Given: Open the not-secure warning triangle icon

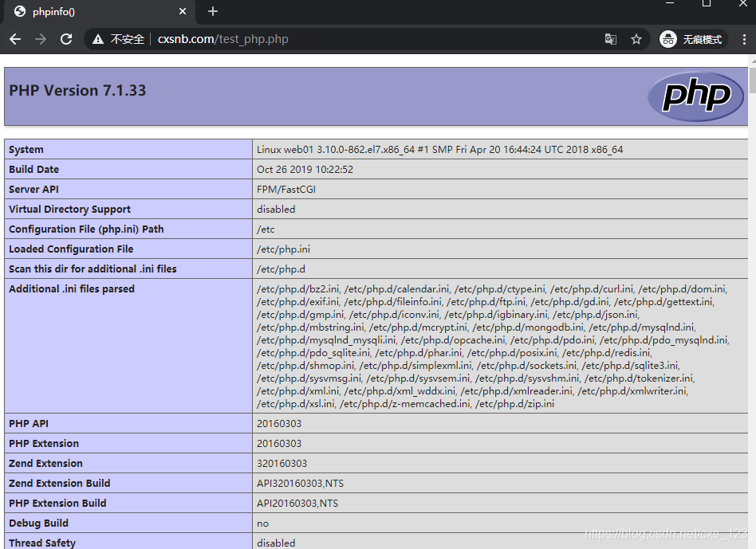Looking at the screenshot, I should [x=98, y=39].
